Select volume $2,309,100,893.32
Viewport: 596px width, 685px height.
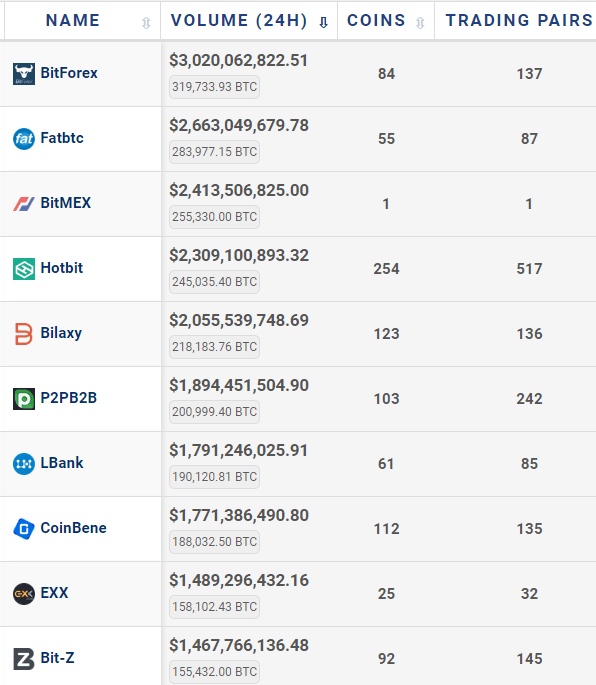pos(239,256)
